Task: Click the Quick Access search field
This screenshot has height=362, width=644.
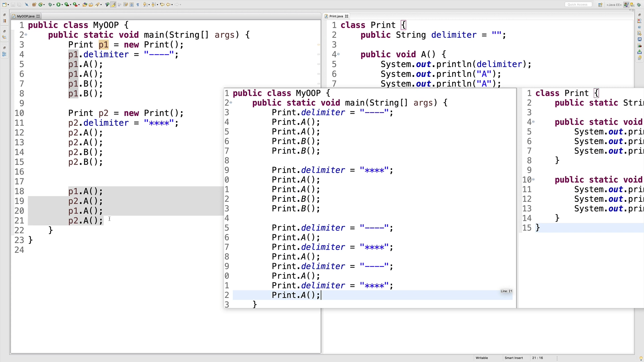Action: coord(578,4)
